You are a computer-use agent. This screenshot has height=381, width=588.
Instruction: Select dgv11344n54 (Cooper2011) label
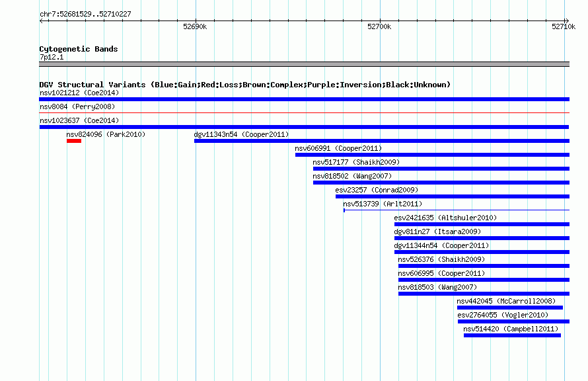441,245
